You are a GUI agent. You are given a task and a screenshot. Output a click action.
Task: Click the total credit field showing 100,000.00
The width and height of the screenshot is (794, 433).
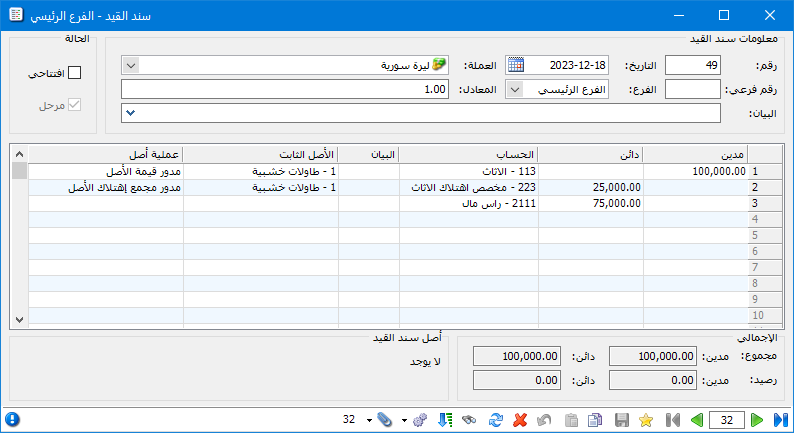coord(517,356)
